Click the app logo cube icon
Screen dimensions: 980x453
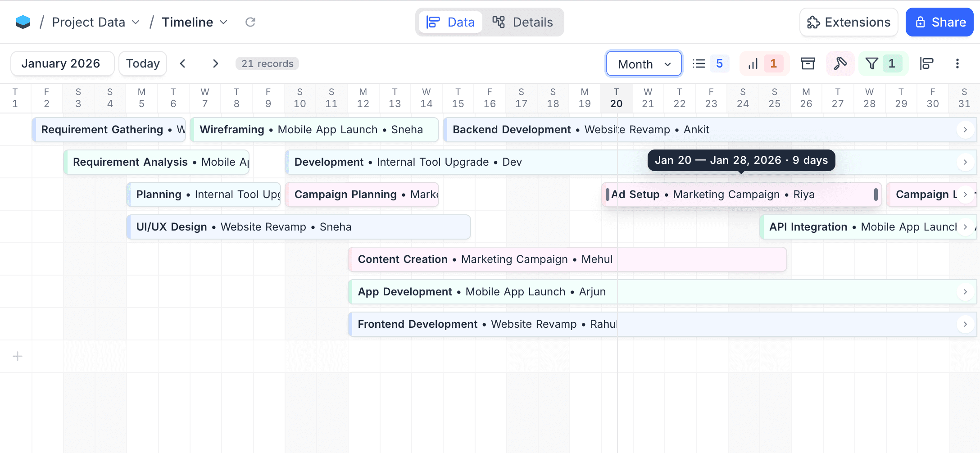click(x=23, y=22)
